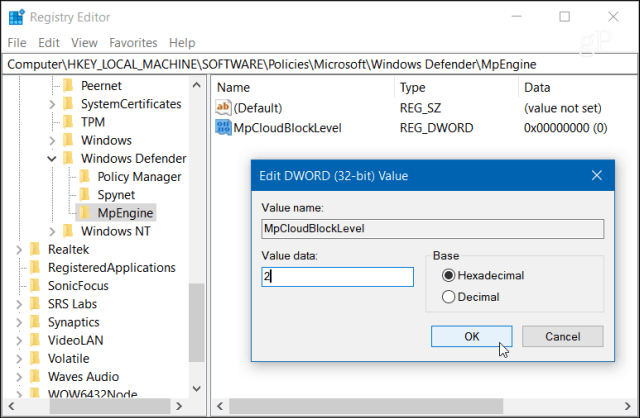
Task: Click the Windows NT folder icon
Action: pos(68,231)
